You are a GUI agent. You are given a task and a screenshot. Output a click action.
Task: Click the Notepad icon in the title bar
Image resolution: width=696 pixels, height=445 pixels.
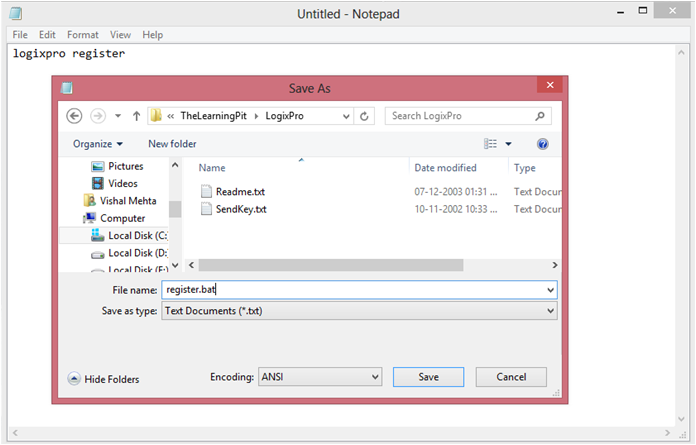pyautogui.click(x=16, y=14)
